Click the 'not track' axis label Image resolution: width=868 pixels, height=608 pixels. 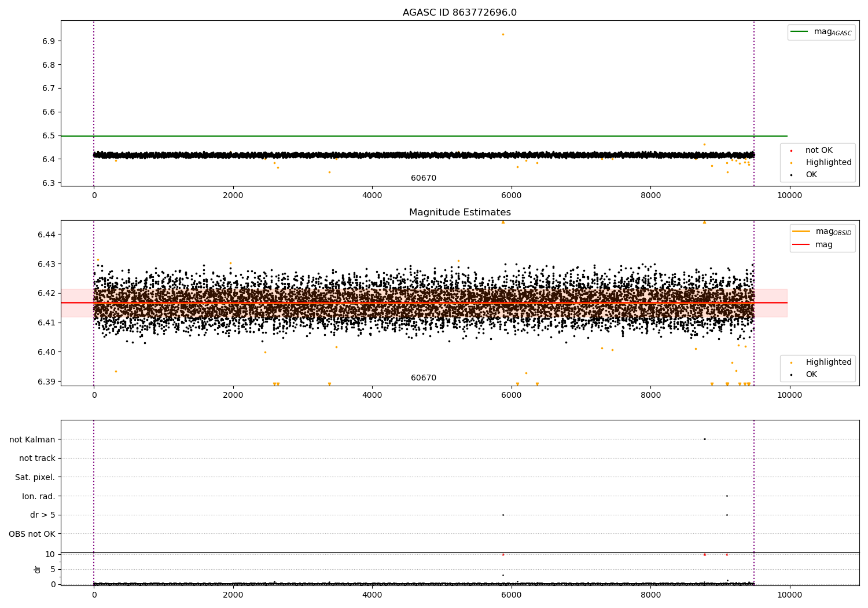coord(37,458)
